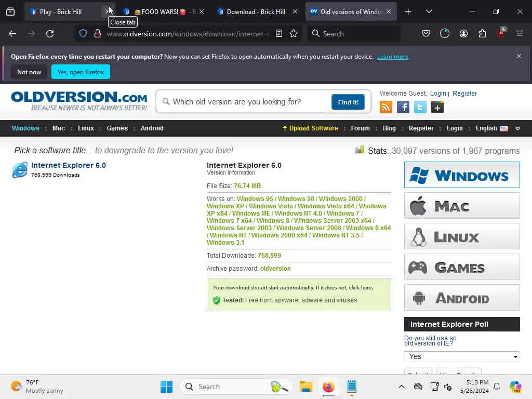532x399 pixels.
Task: Open the Copilot preview icon
Action: click(515, 387)
